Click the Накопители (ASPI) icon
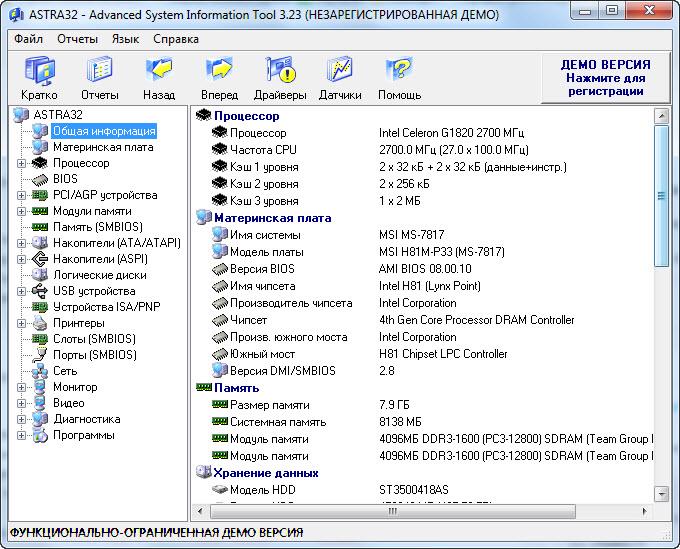The height and width of the screenshot is (549, 680). click(x=39, y=259)
